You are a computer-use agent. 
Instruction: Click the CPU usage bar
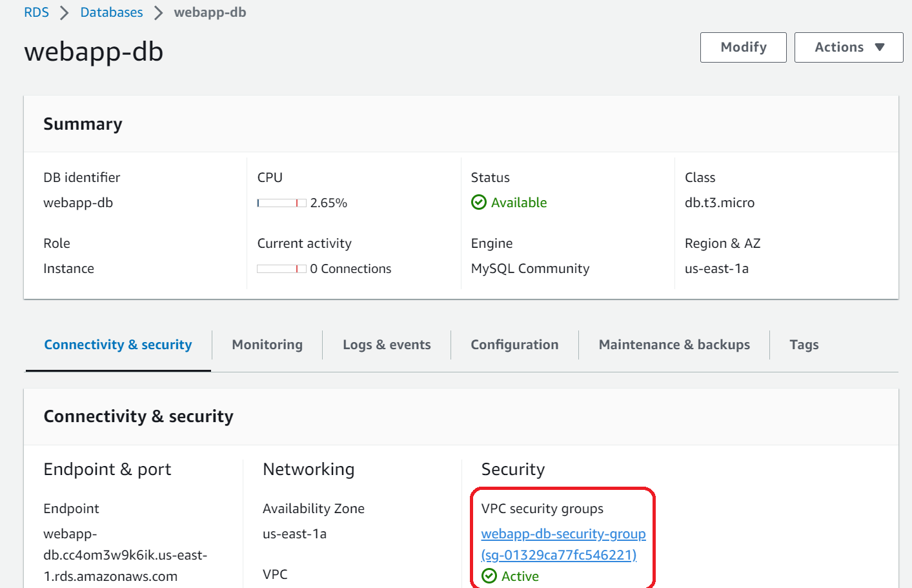click(281, 203)
